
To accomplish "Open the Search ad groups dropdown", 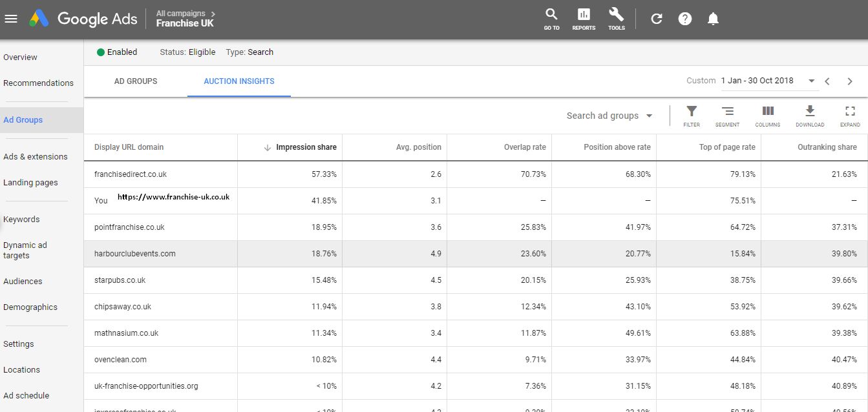I will 609,116.
